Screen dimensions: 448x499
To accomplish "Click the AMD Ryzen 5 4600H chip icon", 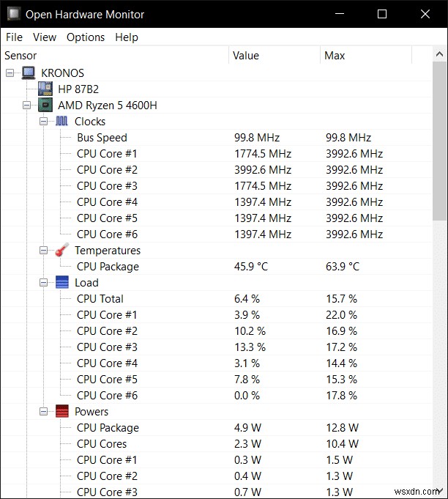I will pos(45,105).
